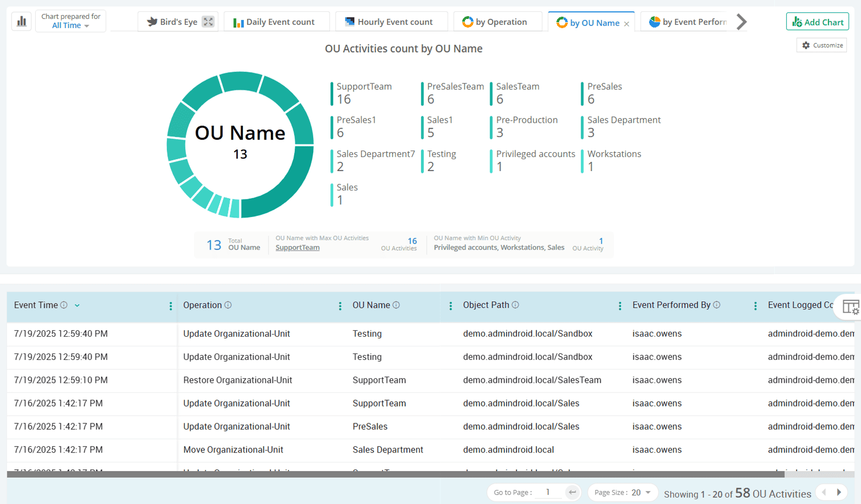Image resolution: width=861 pixels, height=504 pixels.
Task: Show info for Event Time column
Action: [x=64, y=305]
